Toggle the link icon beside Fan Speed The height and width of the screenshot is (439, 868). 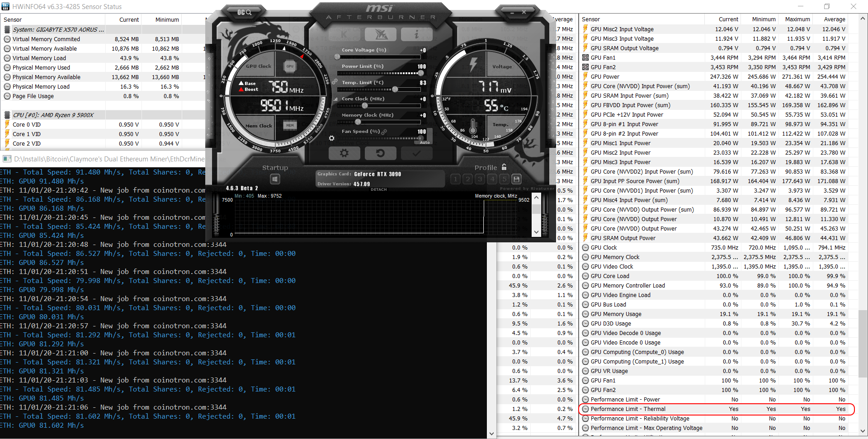coord(384,132)
